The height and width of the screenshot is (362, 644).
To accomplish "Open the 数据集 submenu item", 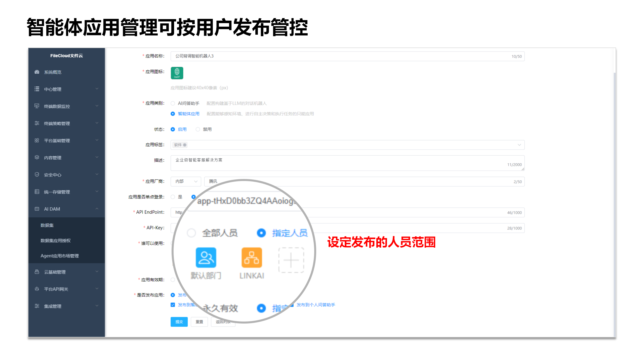I will (47, 225).
